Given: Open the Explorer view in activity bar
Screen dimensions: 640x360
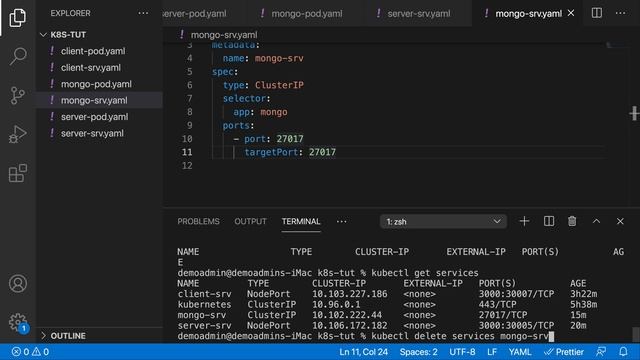Looking at the screenshot, I should pyautogui.click(x=18, y=18).
